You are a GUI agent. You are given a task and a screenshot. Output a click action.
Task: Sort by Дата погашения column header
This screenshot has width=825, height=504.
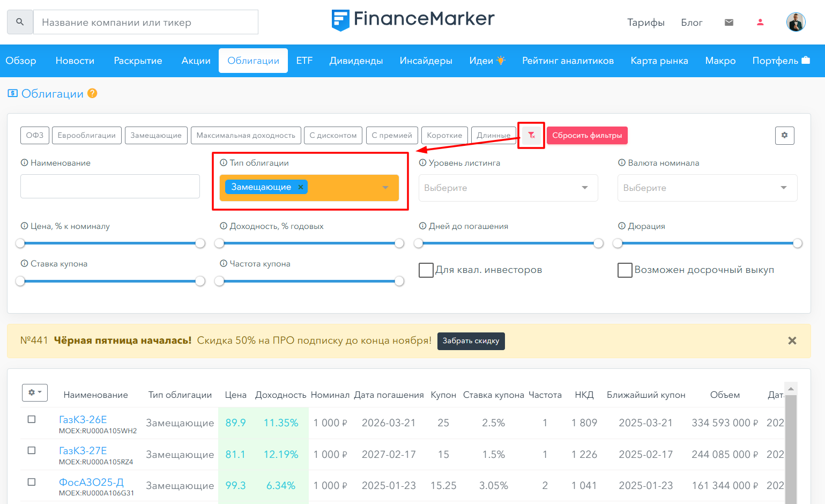(x=389, y=395)
